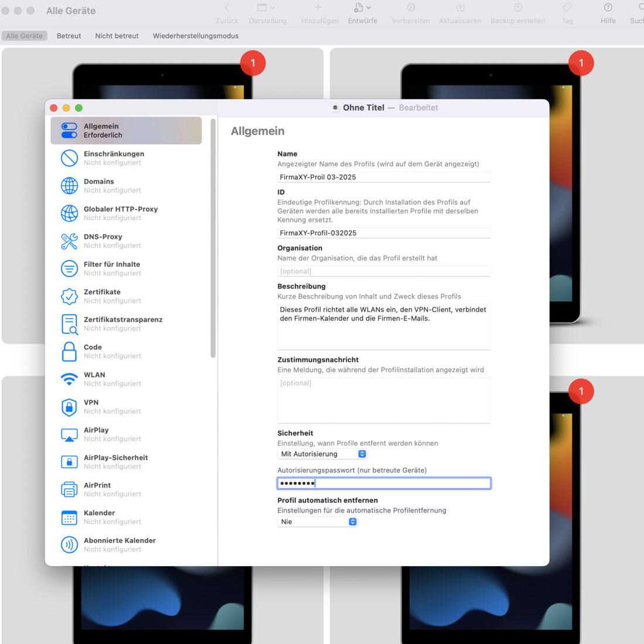The width and height of the screenshot is (644, 644).
Task: Select the Domains payload icon
Action: tap(69, 185)
